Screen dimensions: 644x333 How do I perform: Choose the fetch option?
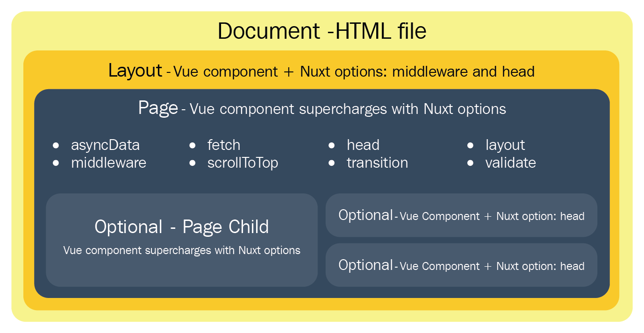point(224,145)
